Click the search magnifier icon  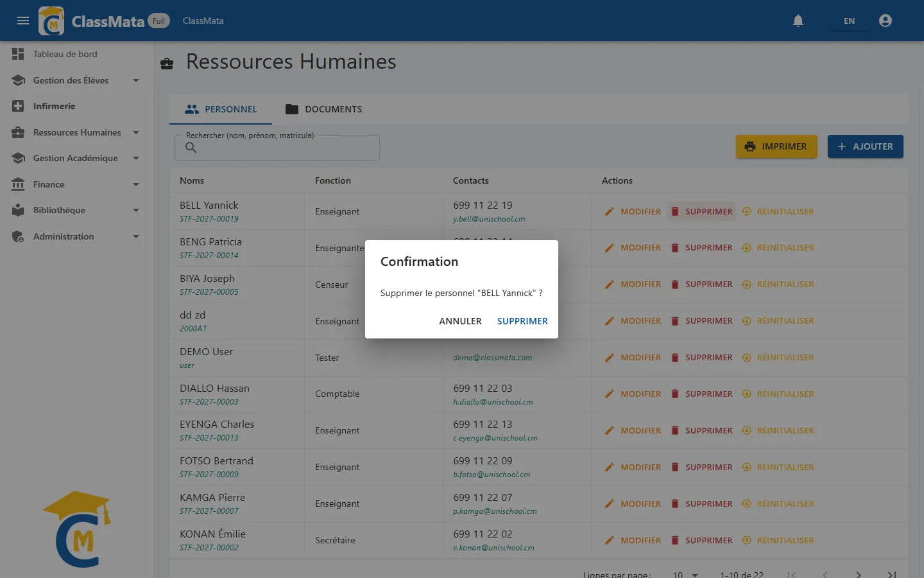191,148
